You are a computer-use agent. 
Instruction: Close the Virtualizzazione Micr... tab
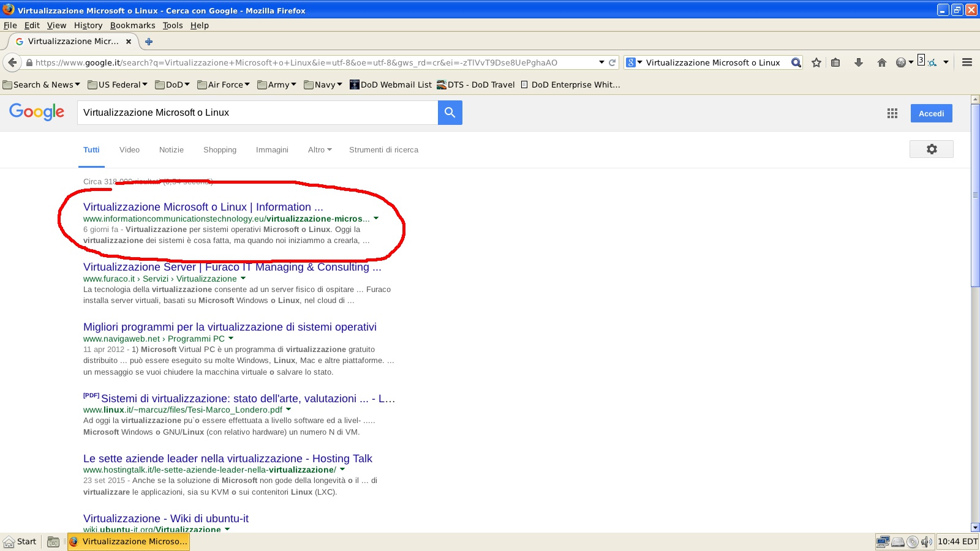click(x=129, y=42)
